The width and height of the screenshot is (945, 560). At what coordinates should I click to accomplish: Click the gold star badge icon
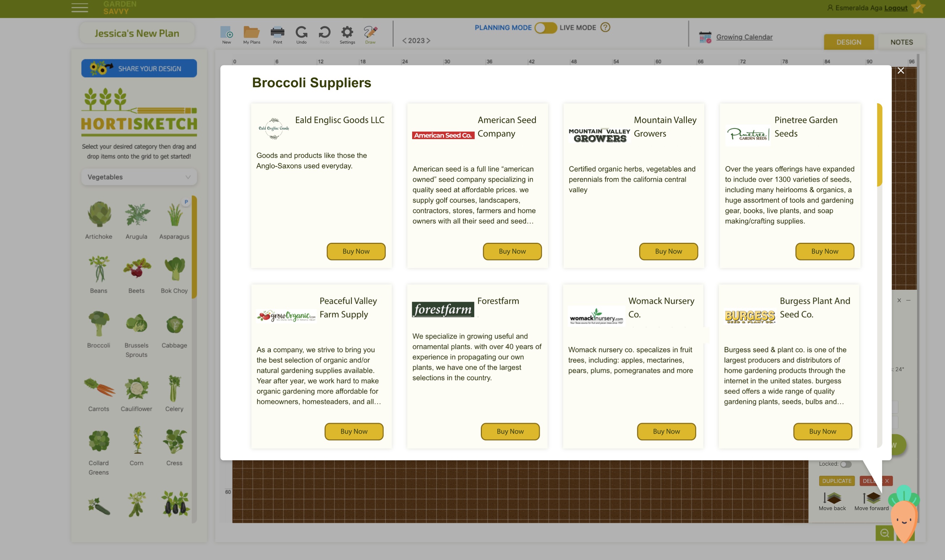coord(918,7)
